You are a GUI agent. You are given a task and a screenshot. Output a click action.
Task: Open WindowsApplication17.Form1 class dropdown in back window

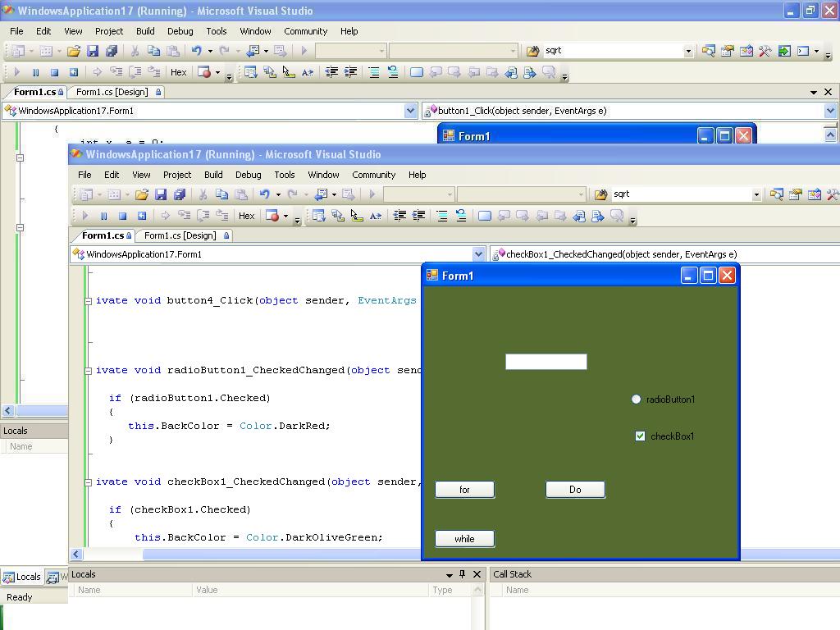click(x=410, y=111)
